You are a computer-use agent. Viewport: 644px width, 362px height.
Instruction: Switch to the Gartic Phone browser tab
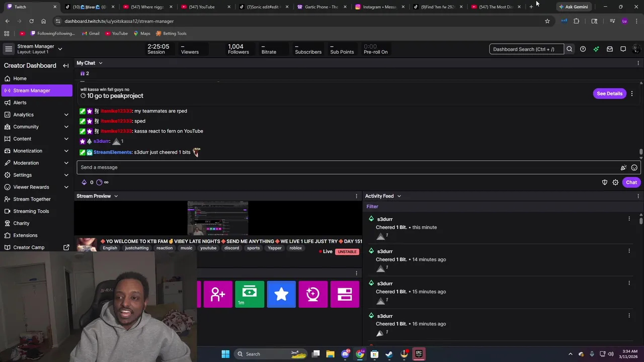click(x=322, y=7)
